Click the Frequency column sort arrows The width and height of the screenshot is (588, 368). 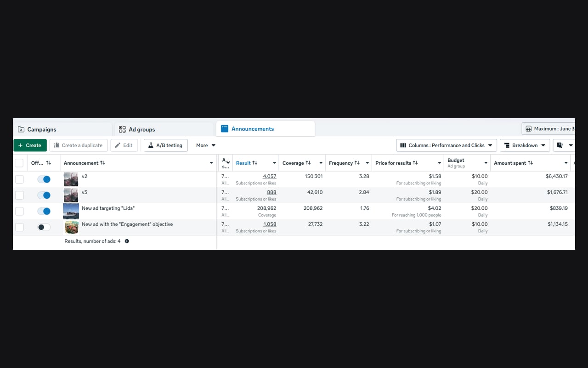click(x=357, y=163)
